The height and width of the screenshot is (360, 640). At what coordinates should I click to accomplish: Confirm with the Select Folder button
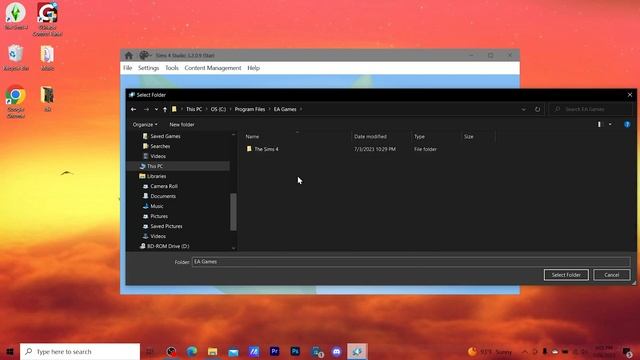(566, 275)
